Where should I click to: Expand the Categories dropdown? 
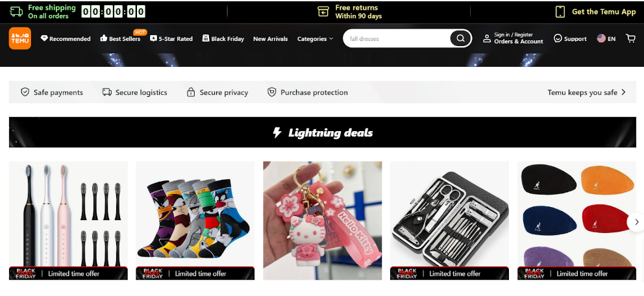tap(315, 39)
